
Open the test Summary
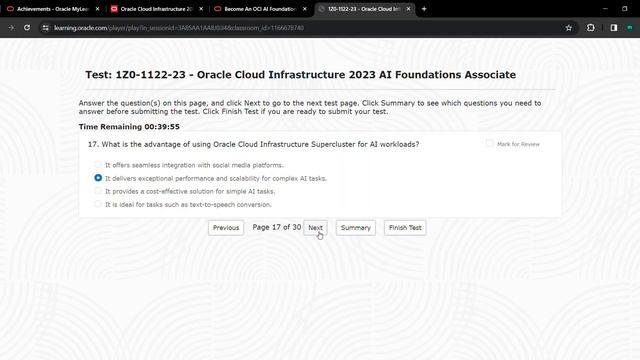356,228
